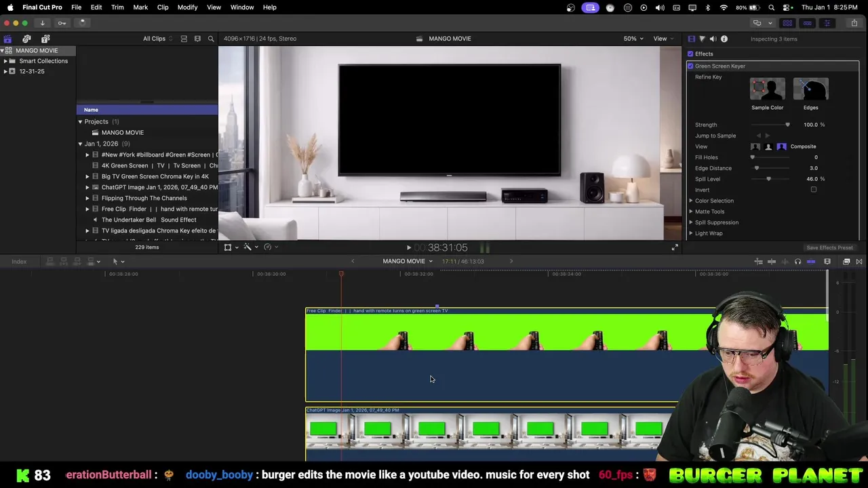Open the Color inspector tab
Image resolution: width=868 pixels, height=488 pixels.
[x=702, y=39]
